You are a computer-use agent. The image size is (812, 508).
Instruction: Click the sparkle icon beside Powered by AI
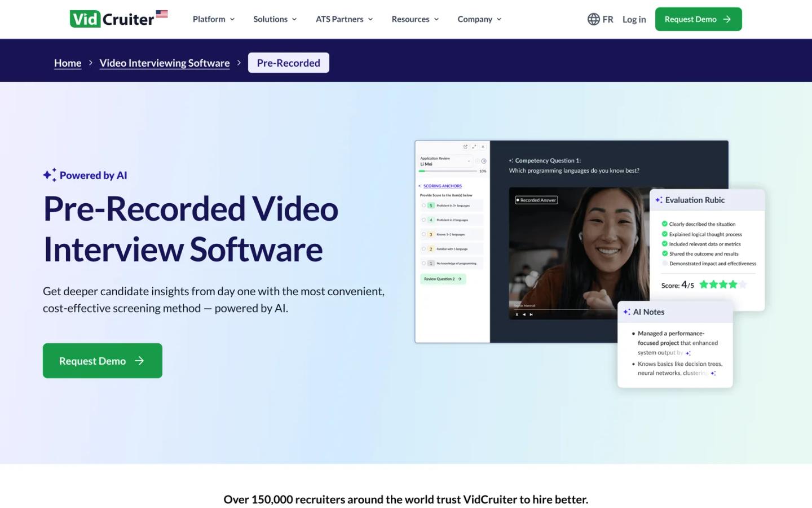[x=50, y=175]
